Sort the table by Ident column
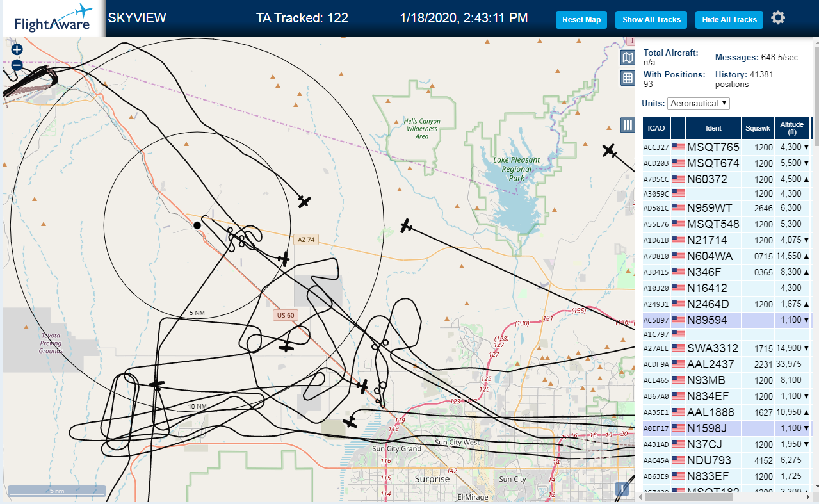Viewport: 819px width, 504px height. click(x=713, y=128)
